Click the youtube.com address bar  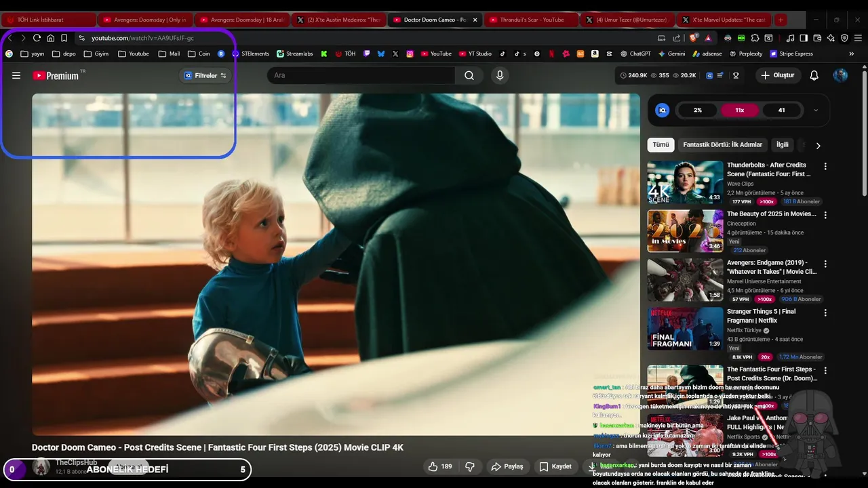(366, 38)
